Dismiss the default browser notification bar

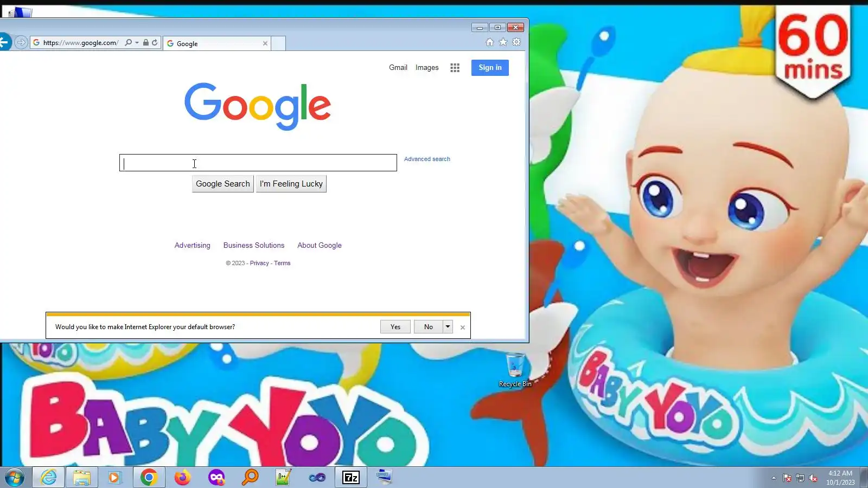[463, 327]
